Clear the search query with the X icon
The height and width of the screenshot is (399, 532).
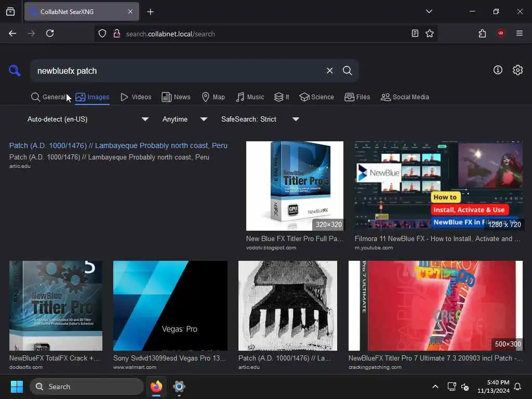(x=329, y=71)
